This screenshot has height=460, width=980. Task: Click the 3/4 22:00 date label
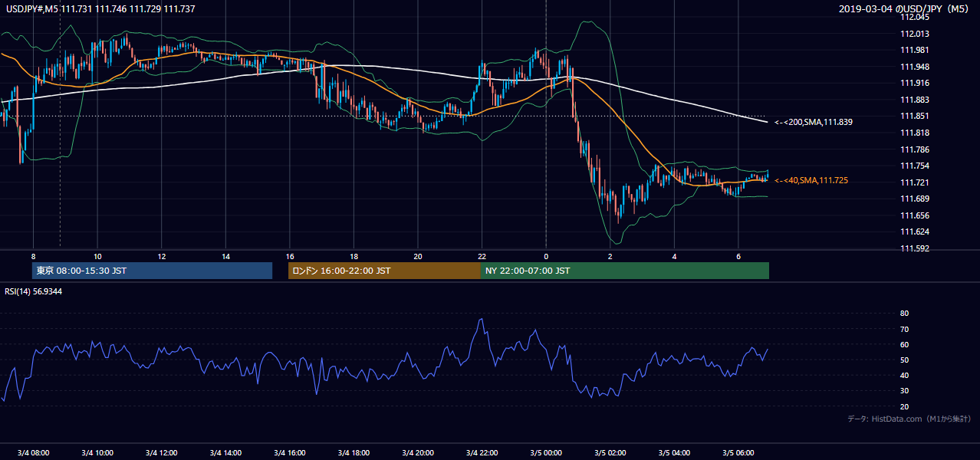click(x=482, y=452)
